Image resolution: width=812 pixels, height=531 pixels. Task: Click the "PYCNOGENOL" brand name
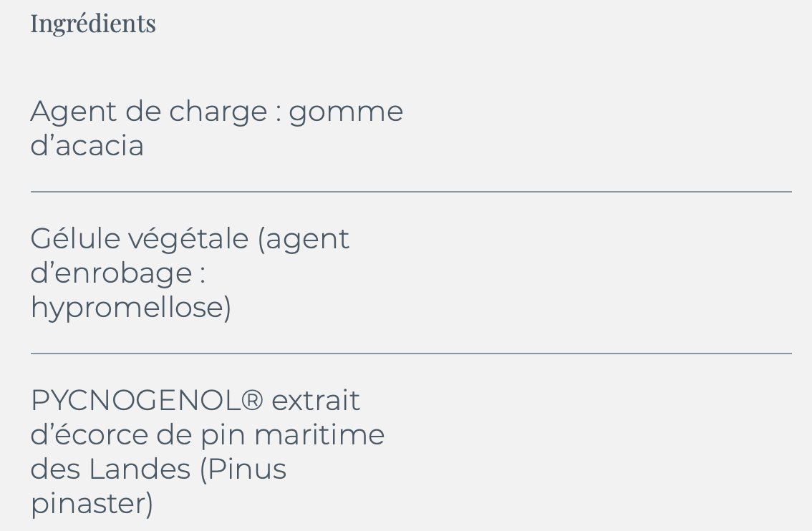[x=135, y=400]
